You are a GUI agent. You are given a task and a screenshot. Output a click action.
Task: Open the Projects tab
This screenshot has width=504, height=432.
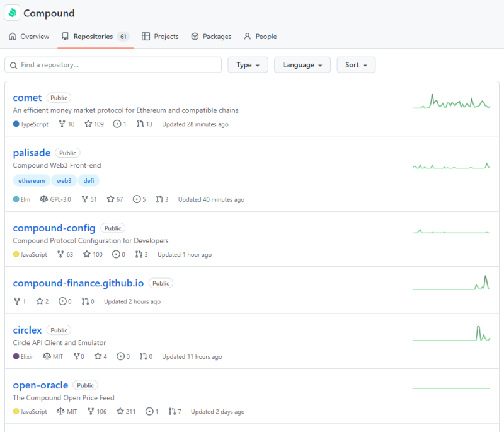tap(160, 37)
